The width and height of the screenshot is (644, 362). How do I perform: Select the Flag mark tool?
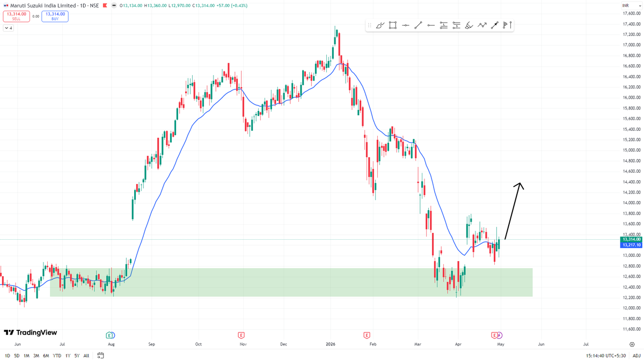click(505, 25)
